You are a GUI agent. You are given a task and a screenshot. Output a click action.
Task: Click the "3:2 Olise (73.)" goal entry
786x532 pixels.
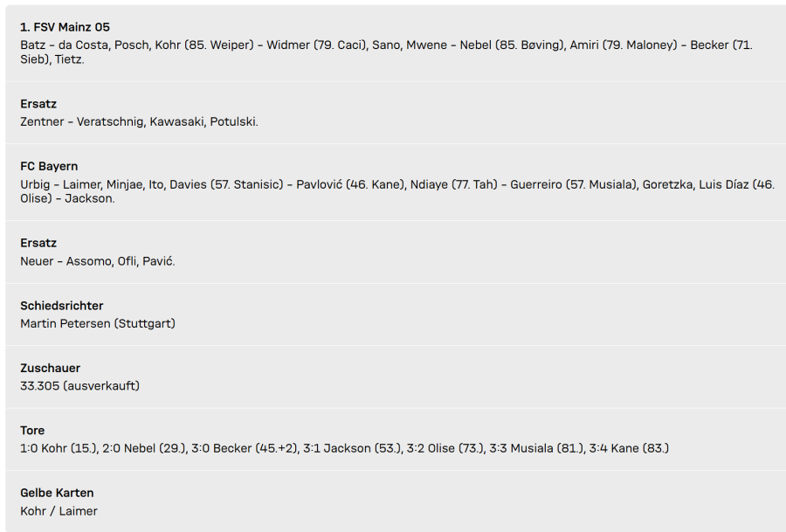point(447,448)
